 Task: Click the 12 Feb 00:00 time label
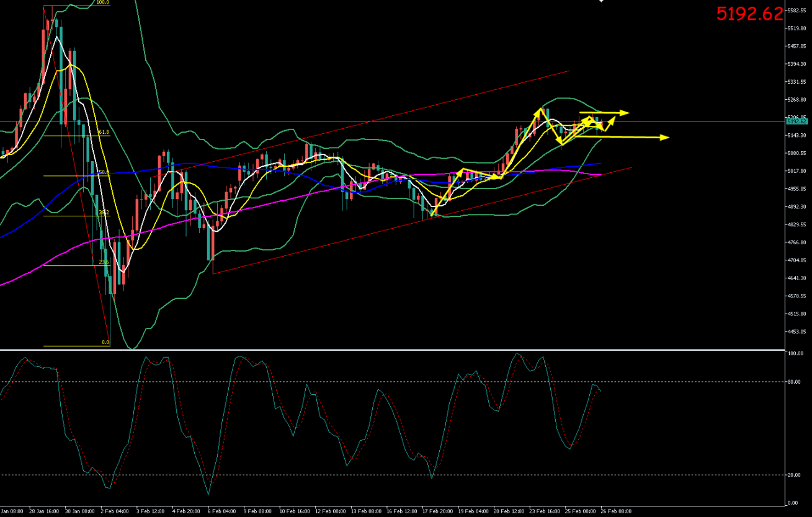point(330,511)
